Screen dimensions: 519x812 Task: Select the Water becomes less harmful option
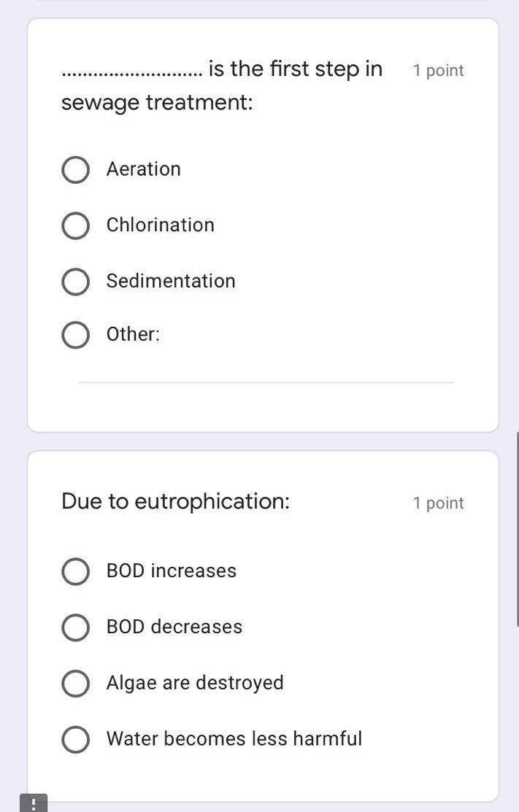[75, 739]
